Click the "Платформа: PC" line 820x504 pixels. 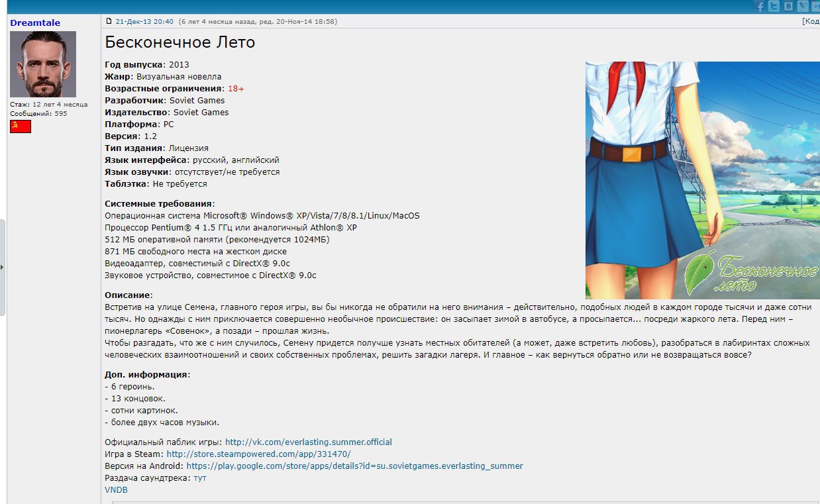click(140, 124)
